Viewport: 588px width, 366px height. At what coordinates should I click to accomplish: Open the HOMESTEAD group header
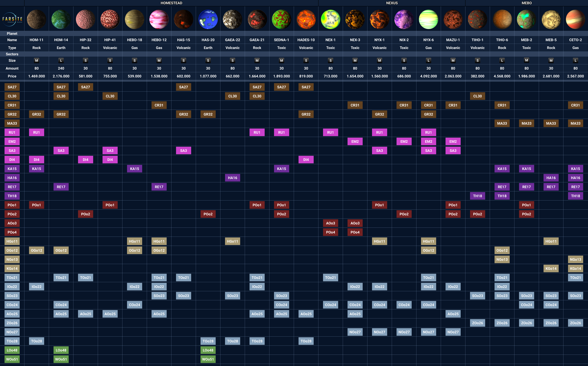point(171,3)
